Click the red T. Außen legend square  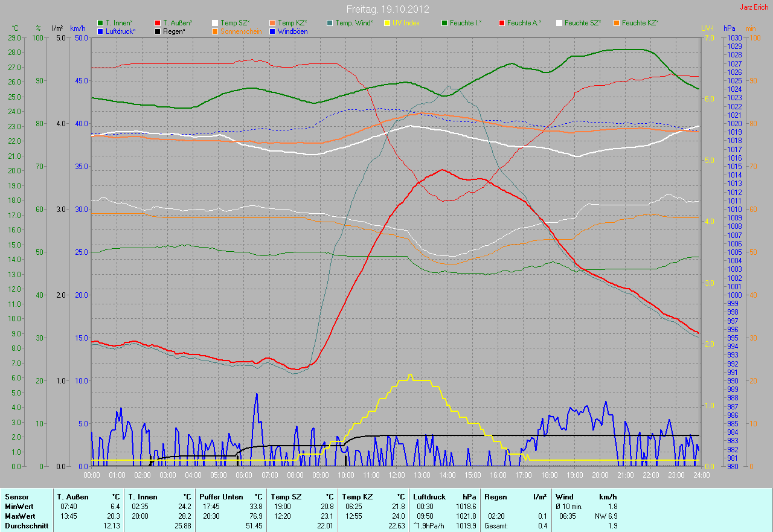tap(158, 23)
